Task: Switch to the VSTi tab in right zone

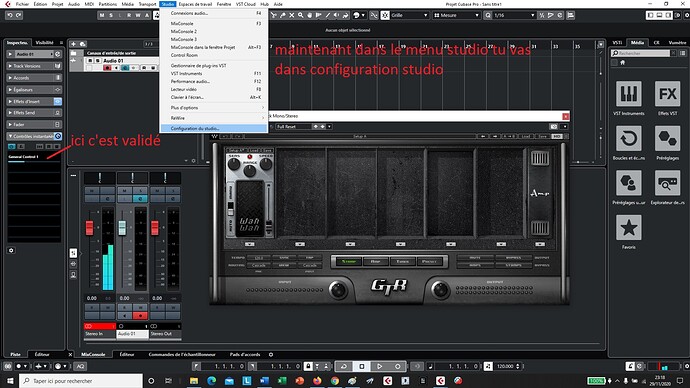Action: (617, 43)
